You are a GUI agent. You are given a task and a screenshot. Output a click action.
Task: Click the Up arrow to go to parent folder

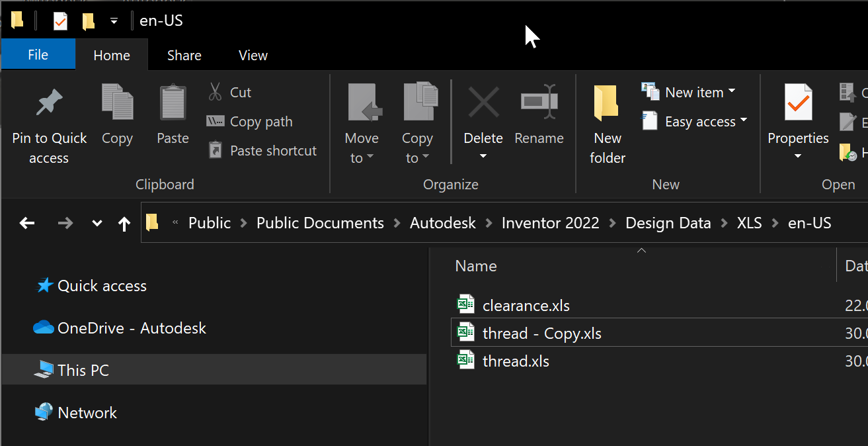click(124, 223)
